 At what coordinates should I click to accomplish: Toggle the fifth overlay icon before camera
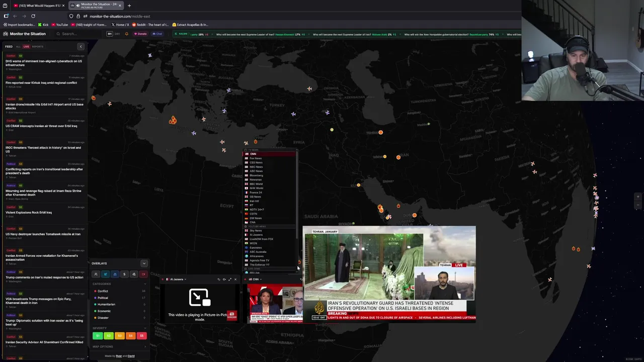[x=134, y=274]
